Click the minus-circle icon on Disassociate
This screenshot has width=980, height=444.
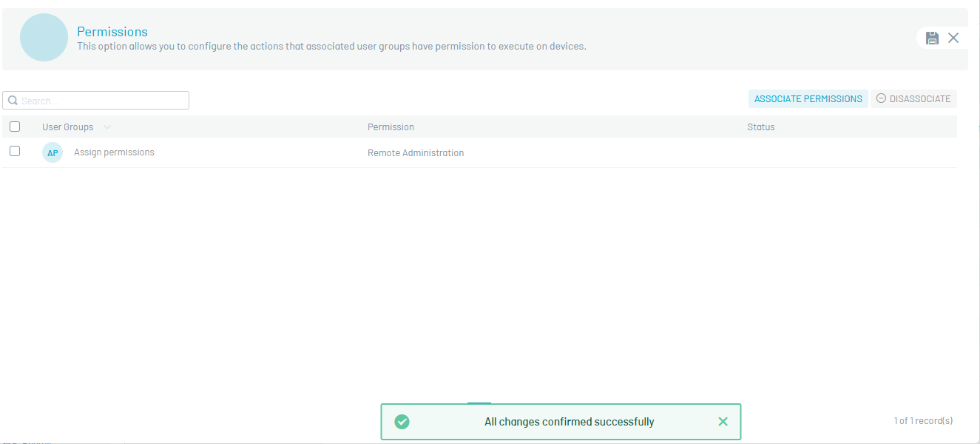coord(881,98)
